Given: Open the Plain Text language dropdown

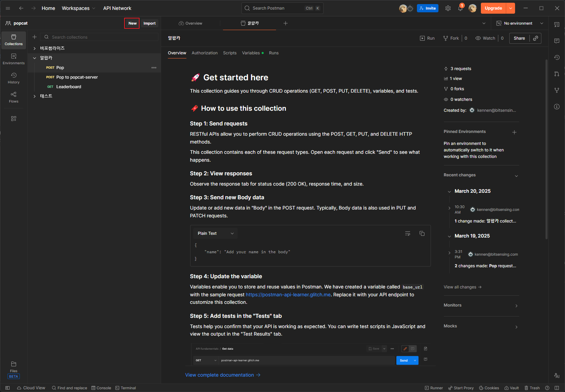Looking at the screenshot, I should coord(215,233).
